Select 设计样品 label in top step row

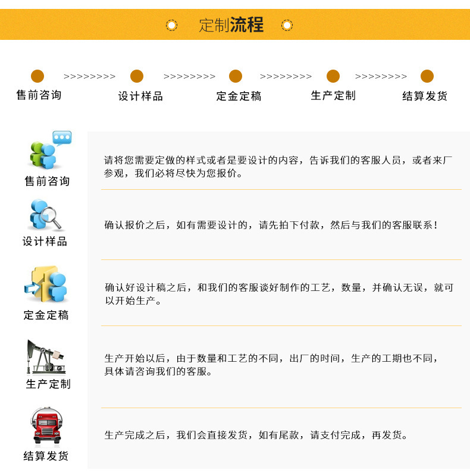click(140, 96)
